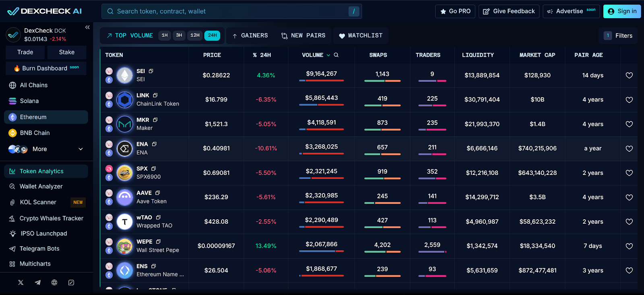Add wTAO to watchlist with heart icon
This screenshot has width=644, height=295.
tap(629, 222)
